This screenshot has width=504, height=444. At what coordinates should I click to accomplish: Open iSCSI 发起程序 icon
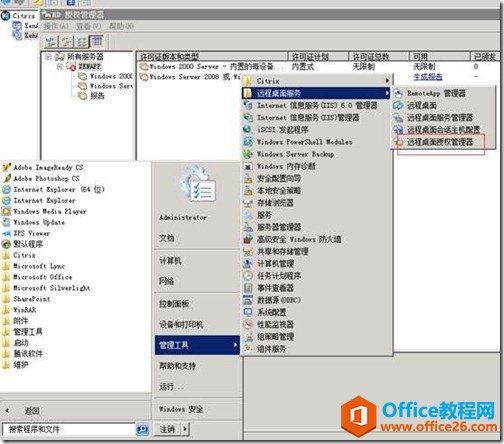point(248,130)
